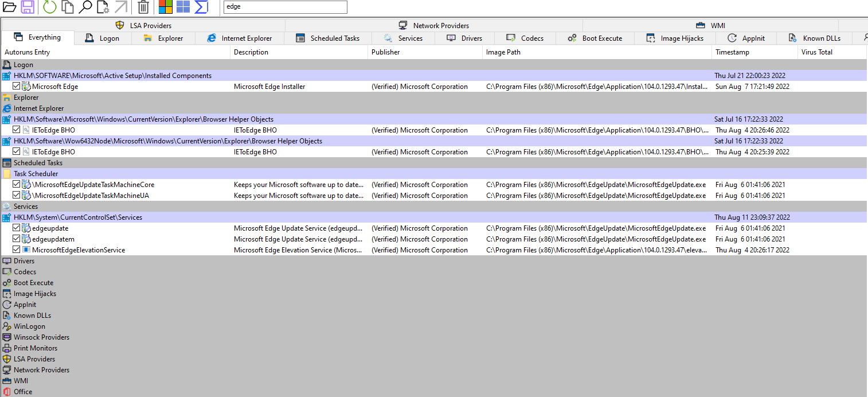Open a saved Autoruns file

[9, 7]
